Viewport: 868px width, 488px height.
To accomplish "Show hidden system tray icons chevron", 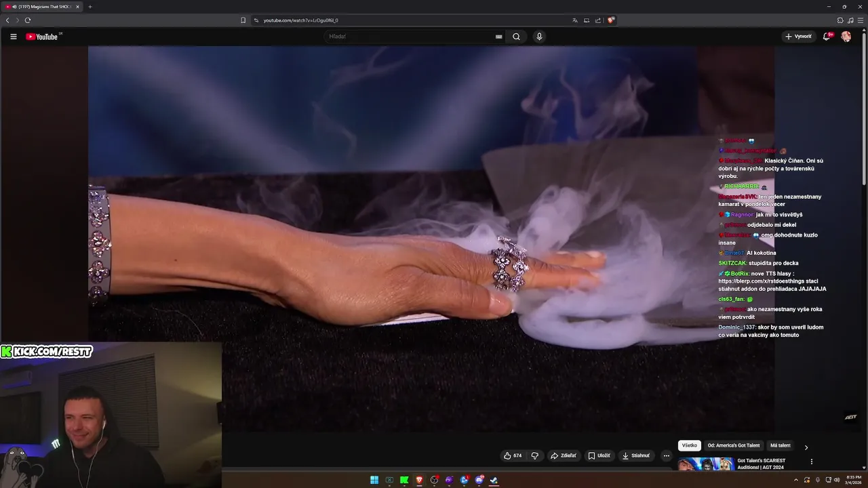I will [796, 480].
